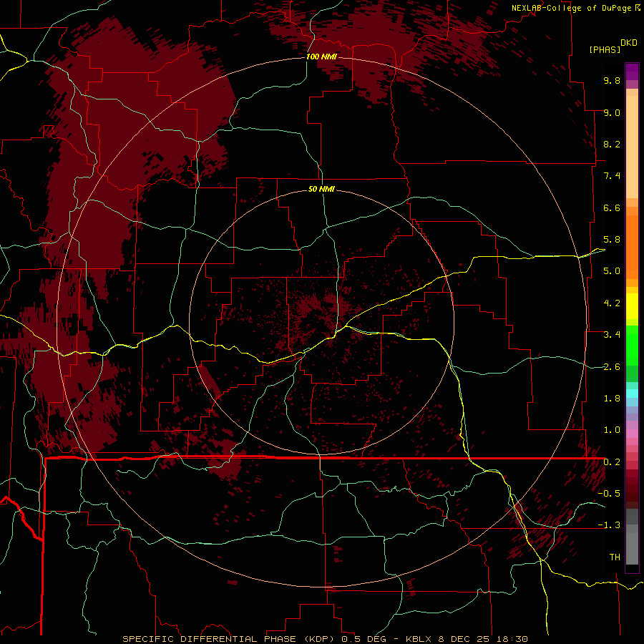Click the TH threshold legend label

(615, 557)
